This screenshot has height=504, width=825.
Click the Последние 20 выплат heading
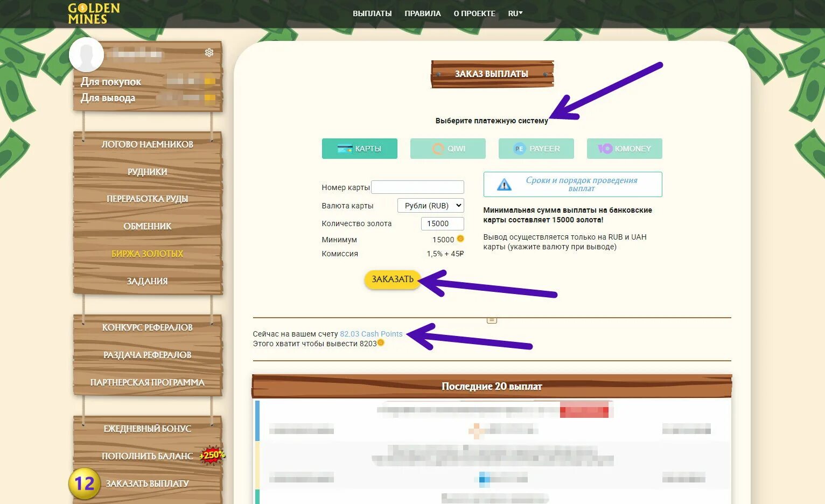point(492,386)
